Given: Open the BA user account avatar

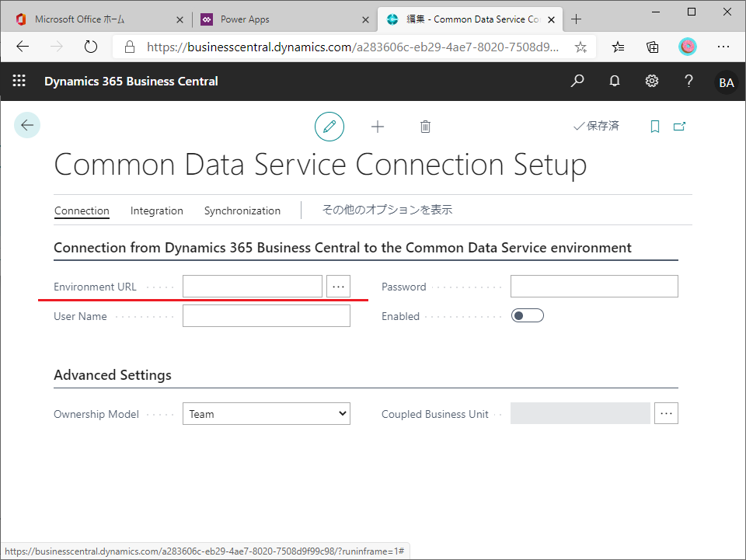Looking at the screenshot, I should (726, 82).
